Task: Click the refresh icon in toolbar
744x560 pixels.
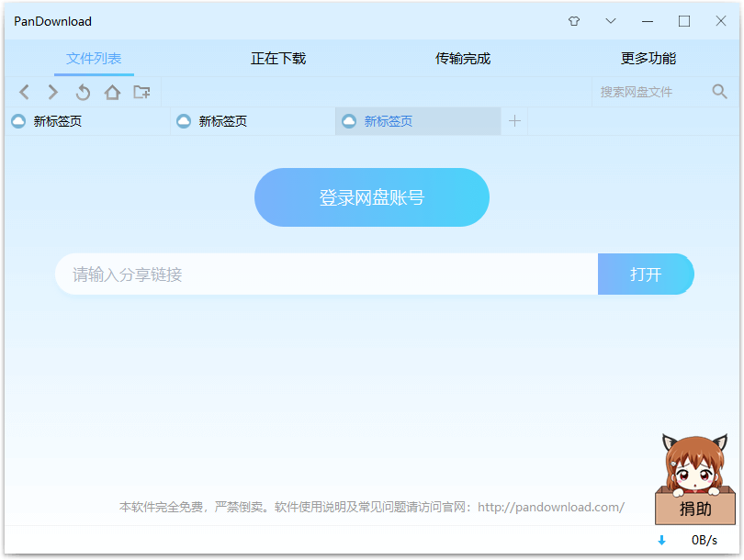Action: pyautogui.click(x=83, y=92)
